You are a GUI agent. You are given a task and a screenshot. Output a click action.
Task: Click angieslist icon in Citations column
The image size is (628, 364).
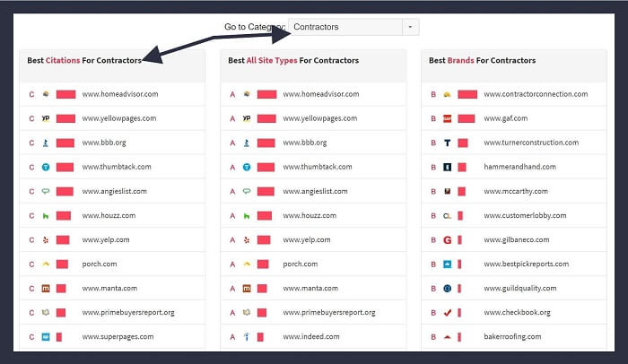coord(46,191)
